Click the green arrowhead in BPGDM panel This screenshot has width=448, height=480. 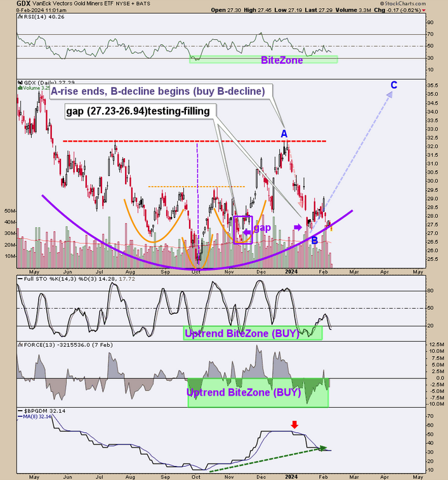[323, 448]
